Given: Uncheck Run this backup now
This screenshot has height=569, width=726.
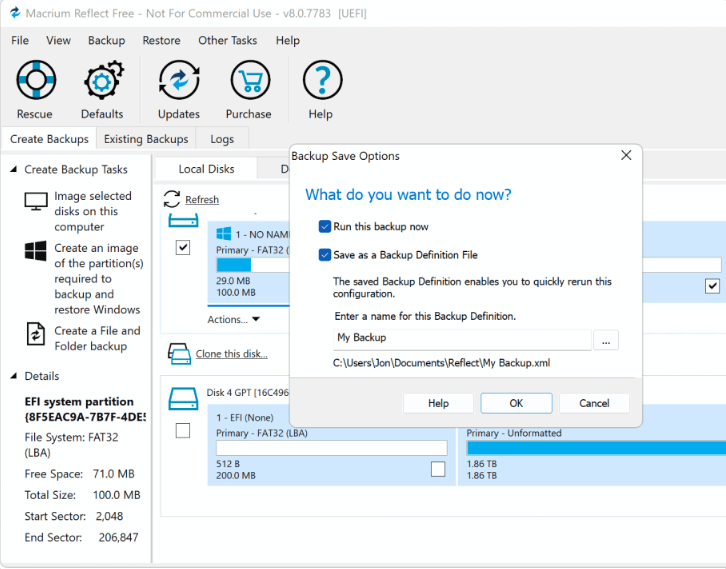Looking at the screenshot, I should tap(324, 227).
